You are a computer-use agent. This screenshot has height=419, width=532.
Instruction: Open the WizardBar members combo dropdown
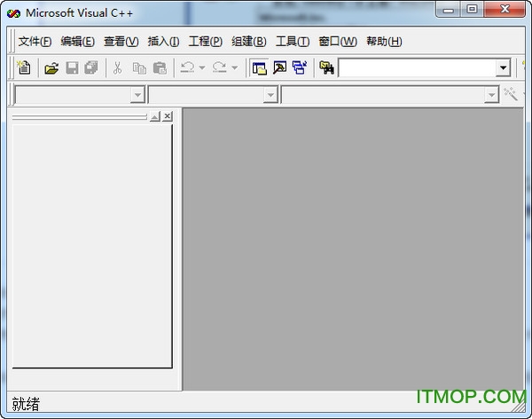click(x=491, y=95)
